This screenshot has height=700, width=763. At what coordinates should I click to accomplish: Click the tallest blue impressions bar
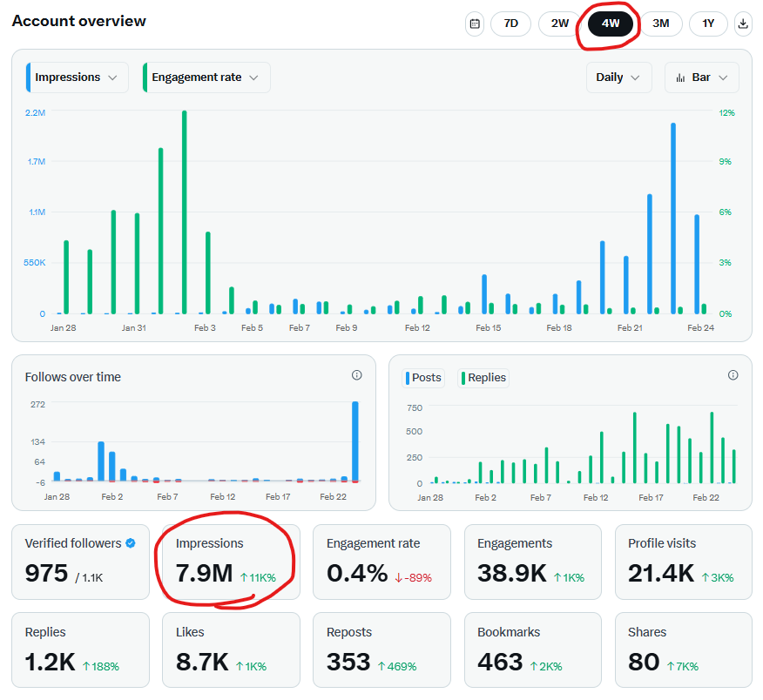(673, 218)
